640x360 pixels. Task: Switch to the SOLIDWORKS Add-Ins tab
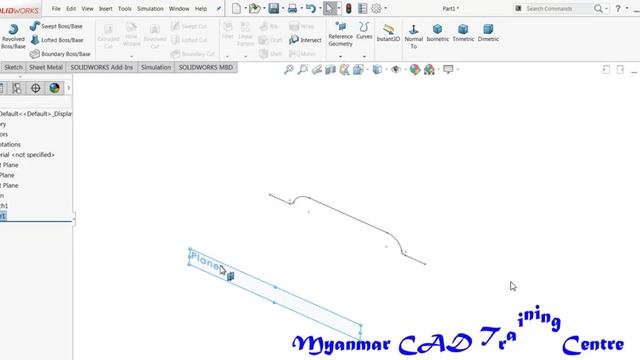click(x=102, y=67)
